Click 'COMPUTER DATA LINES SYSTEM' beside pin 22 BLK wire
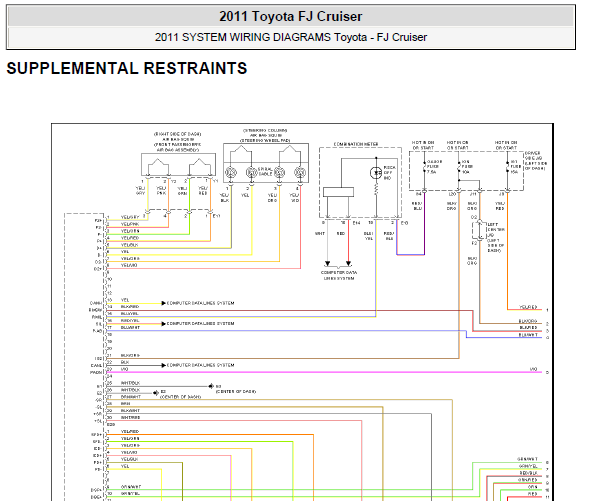Screen dimensions: 606x501 [200, 365]
